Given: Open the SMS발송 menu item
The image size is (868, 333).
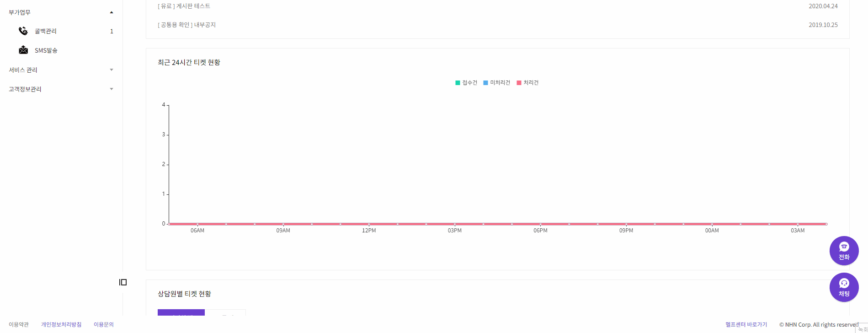Looking at the screenshot, I should 46,50.
